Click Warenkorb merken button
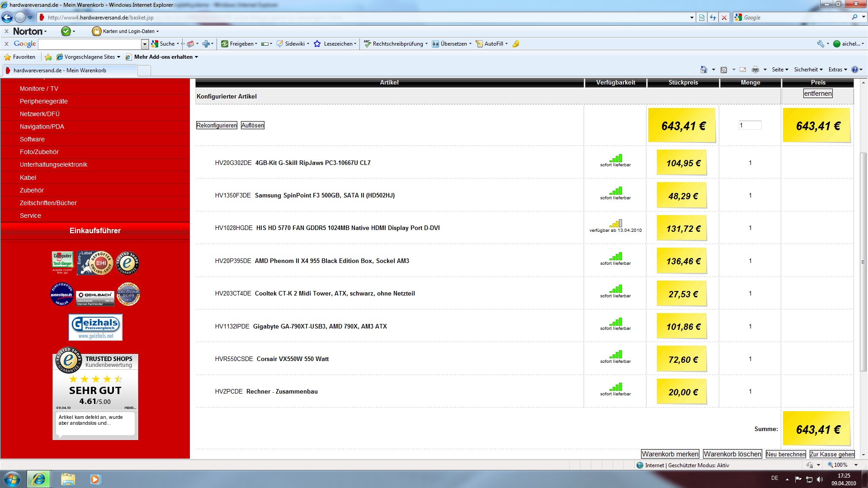868x488 pixels. pyautogui.click(x=670, y=454)
